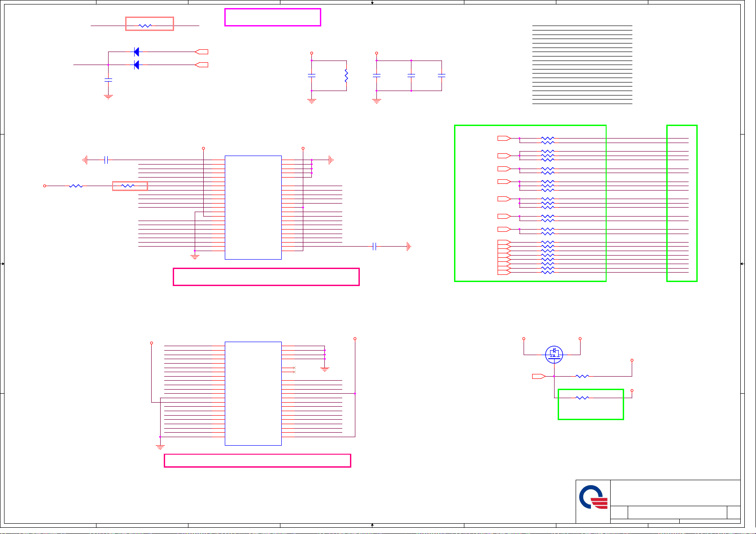Select the bottom resistor in the large green box
This screenshot has width=756, height=534.
pos(548,272)
